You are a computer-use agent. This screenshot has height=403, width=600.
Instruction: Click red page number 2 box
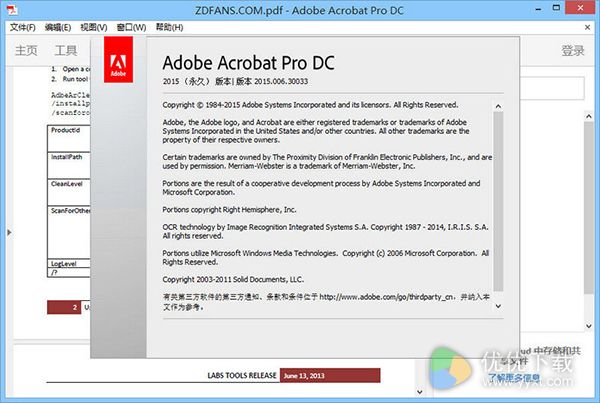64,307
